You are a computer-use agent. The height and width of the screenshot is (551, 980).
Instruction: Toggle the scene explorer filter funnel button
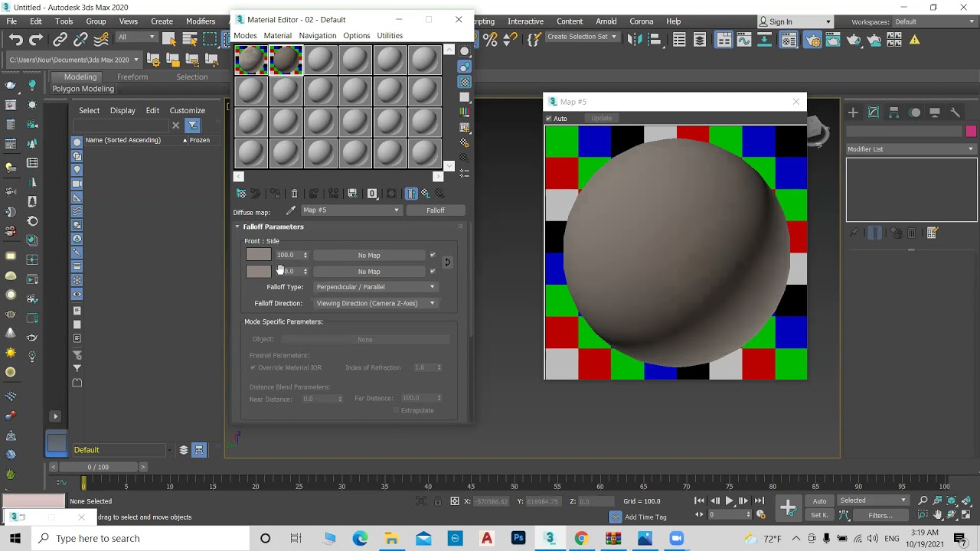[193, 126]
